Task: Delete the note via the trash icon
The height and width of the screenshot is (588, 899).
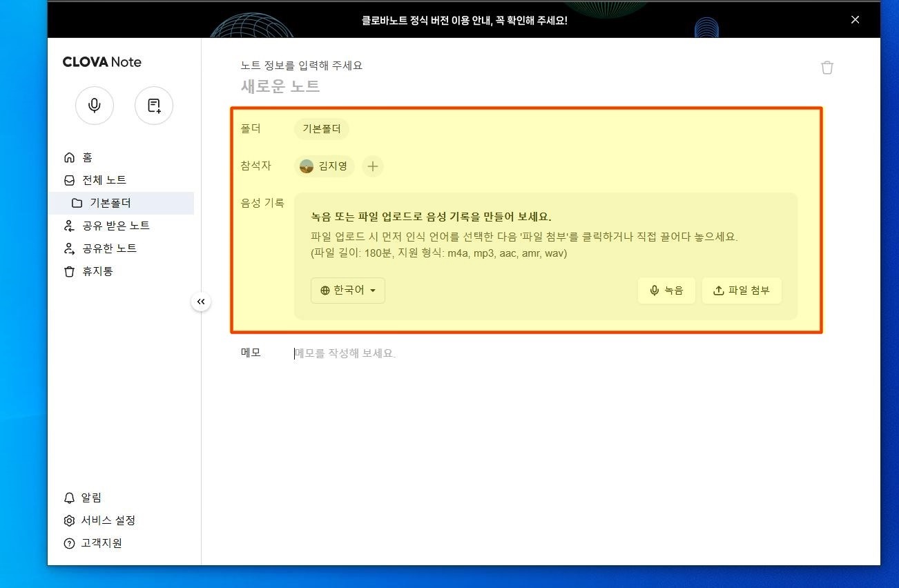Action: click(x=827, y=67)
